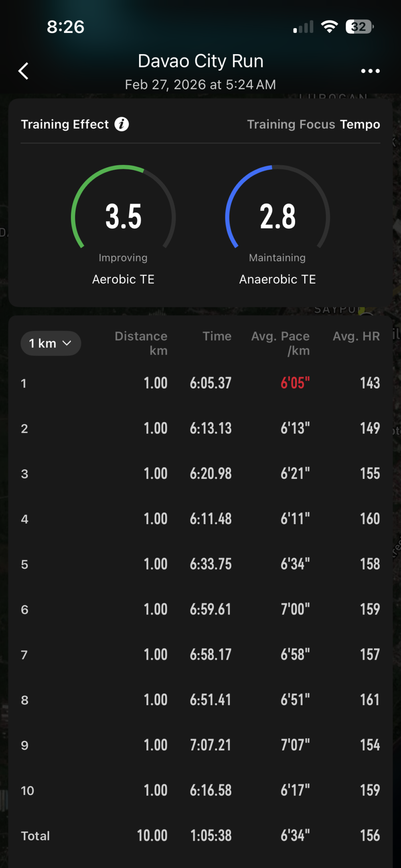Open the 1 km lap interval dropdown
This screenshot has height=868, width=401.
point(51,343)
